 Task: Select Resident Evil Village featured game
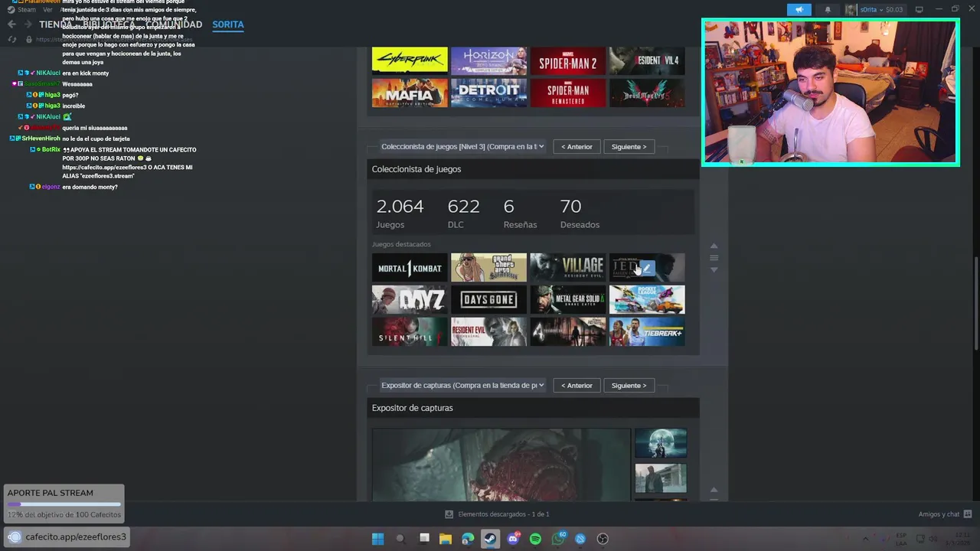click(567, 268)
